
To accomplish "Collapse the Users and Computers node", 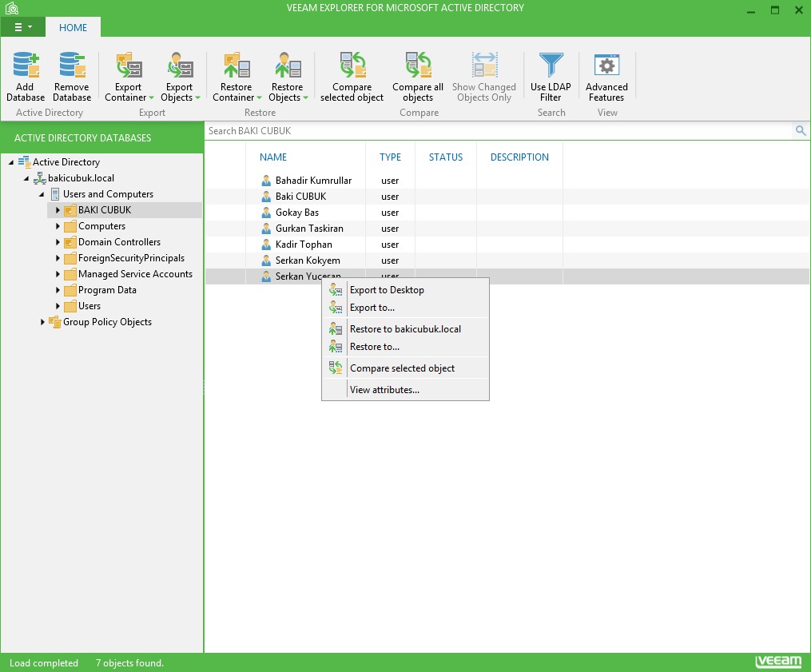I will click(x=42, y=194).
